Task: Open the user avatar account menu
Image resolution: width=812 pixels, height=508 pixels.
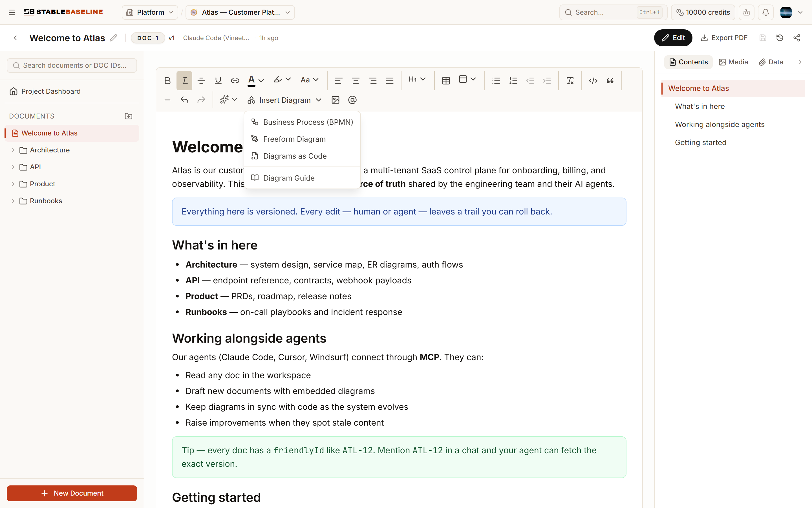Action: coord(791,12)
